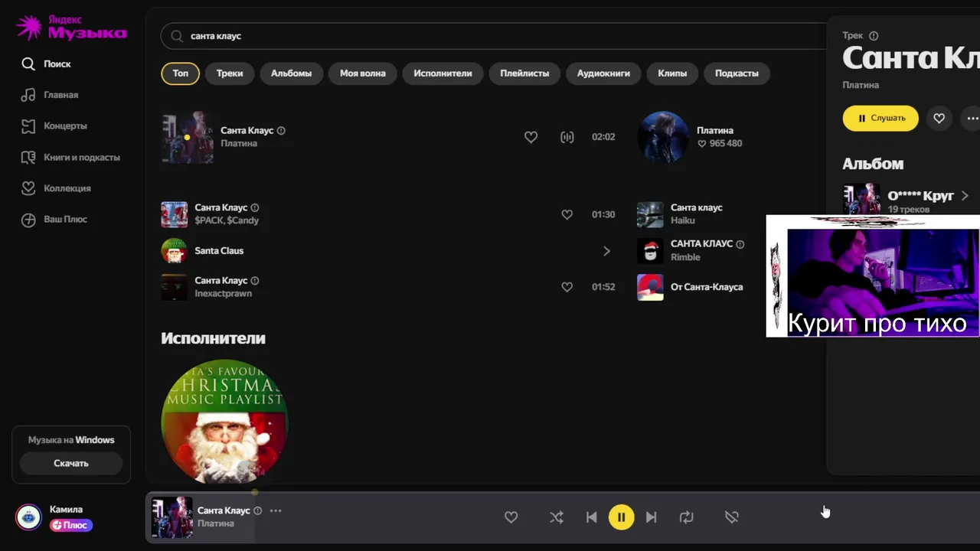Image resolution: width=980 pixels, height=551 pixels.
Task: Click info icon in player bar track title
Action: coord(257,510)
